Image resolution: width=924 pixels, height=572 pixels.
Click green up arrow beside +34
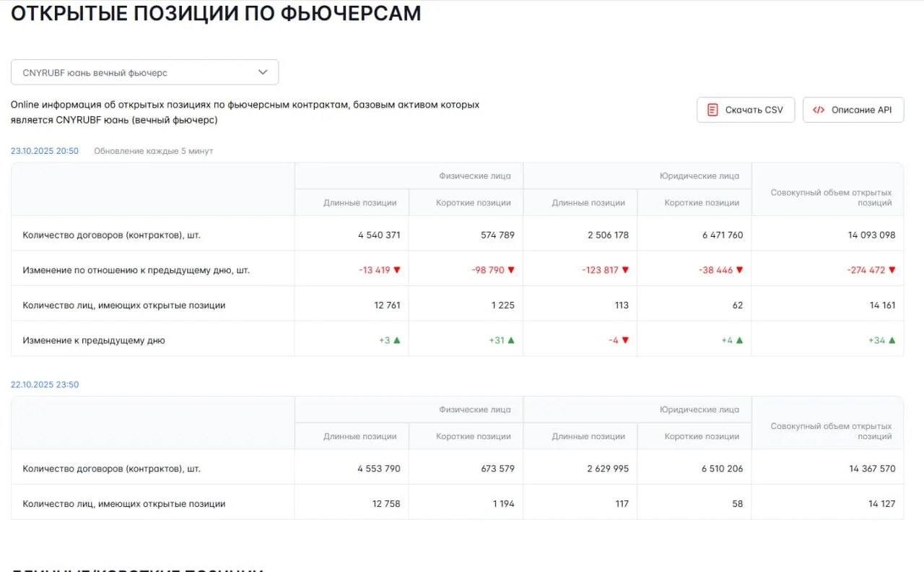[892, 340]
